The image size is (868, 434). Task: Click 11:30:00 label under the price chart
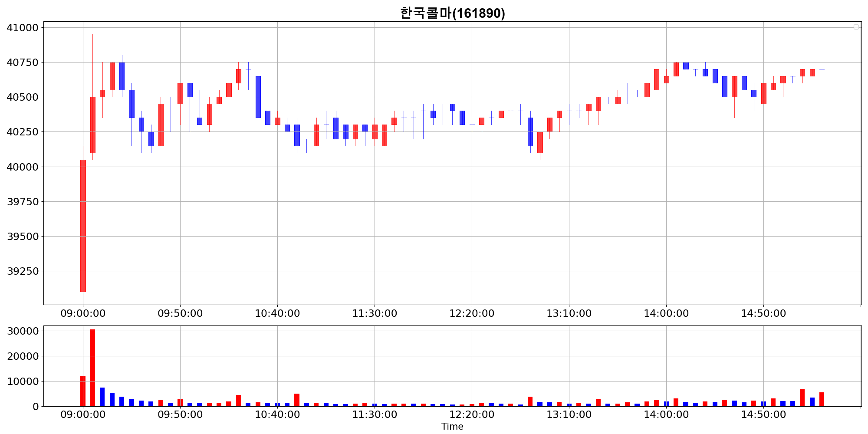tap(375, 313)
